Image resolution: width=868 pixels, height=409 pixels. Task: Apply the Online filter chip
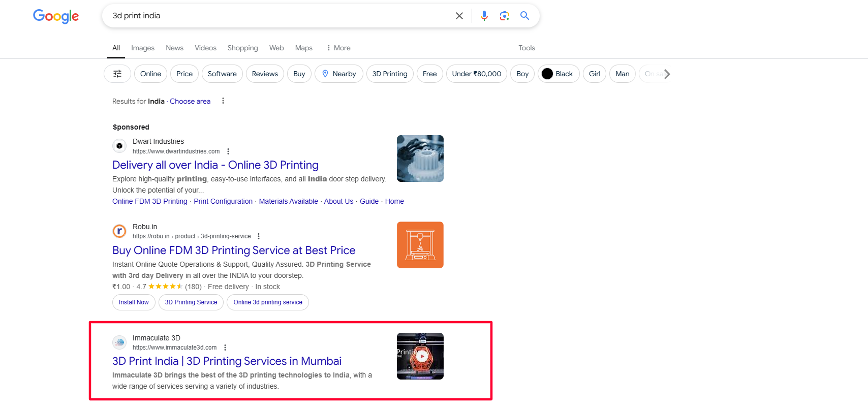pyautogui.click(x=150, y=74)
